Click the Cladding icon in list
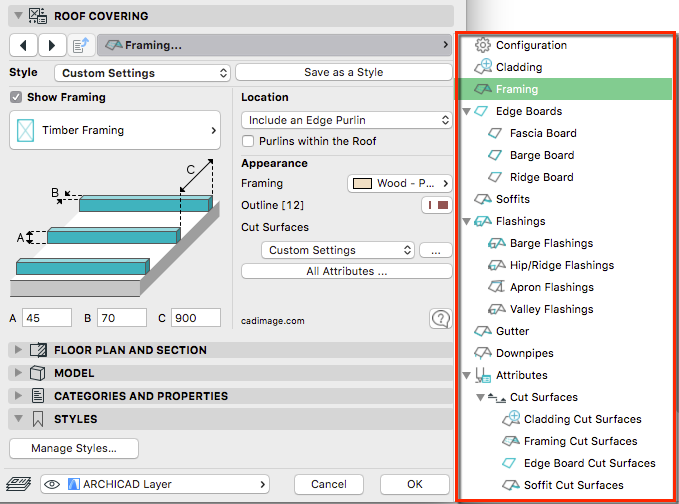The width and height of the screenshot is (679, 504). tap(482, 67)
